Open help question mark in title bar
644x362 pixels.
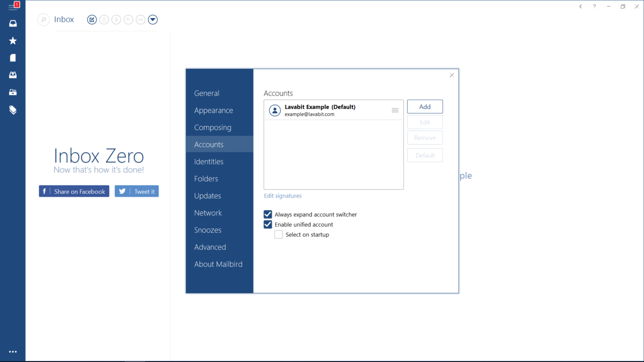click(594, 7)
